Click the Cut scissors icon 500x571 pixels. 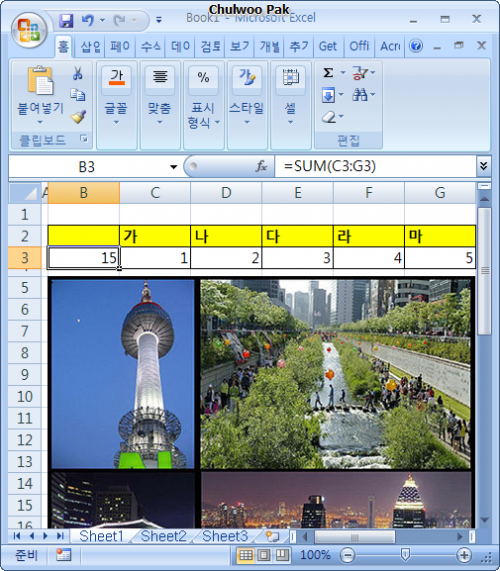77,73
